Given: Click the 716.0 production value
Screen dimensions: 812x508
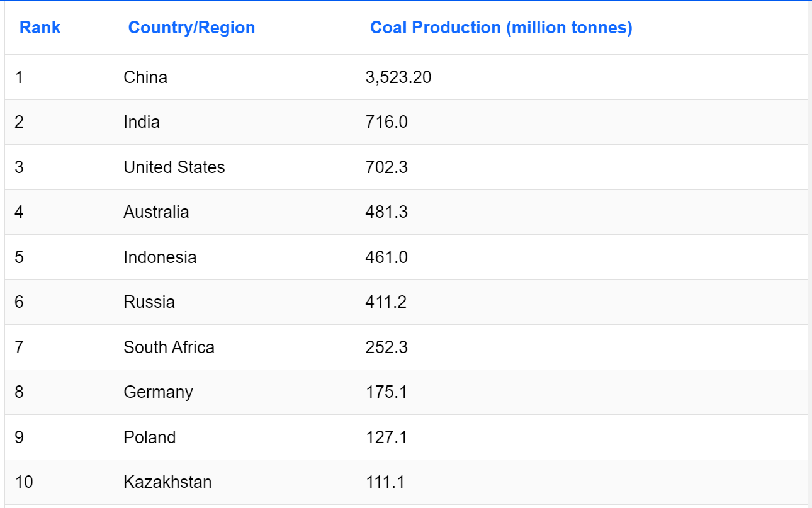Looking at the screenshot, I should 386,122.
